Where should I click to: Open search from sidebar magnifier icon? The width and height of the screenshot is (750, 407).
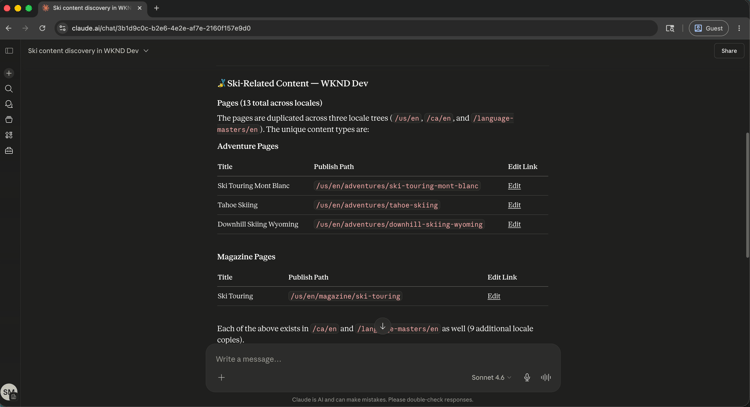click(9, 88)
